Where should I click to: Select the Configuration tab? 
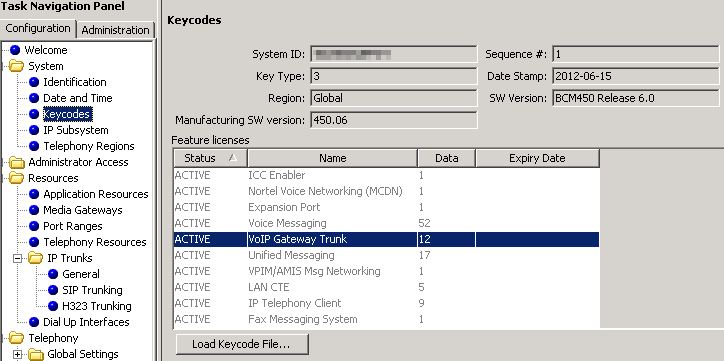pos(38,28)
